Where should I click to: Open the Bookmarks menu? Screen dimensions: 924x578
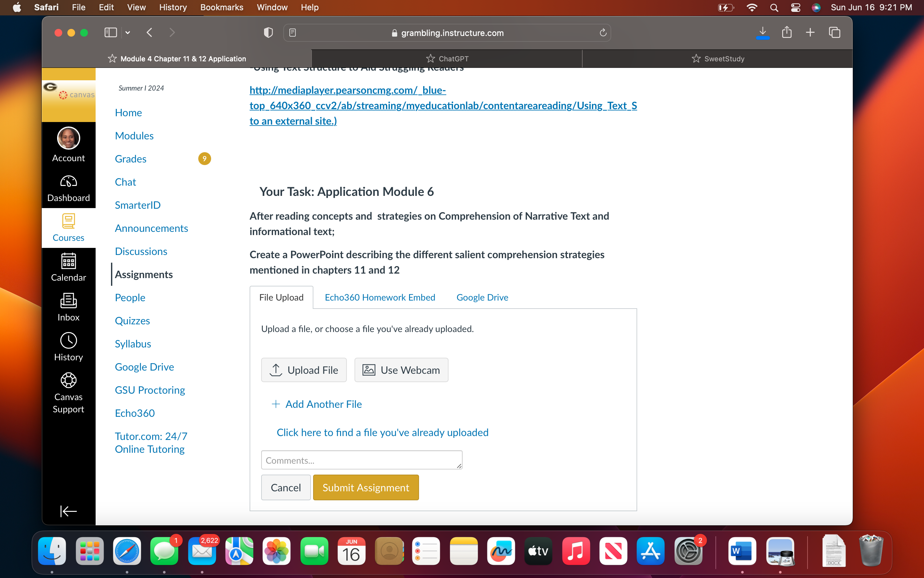point(222,7)
